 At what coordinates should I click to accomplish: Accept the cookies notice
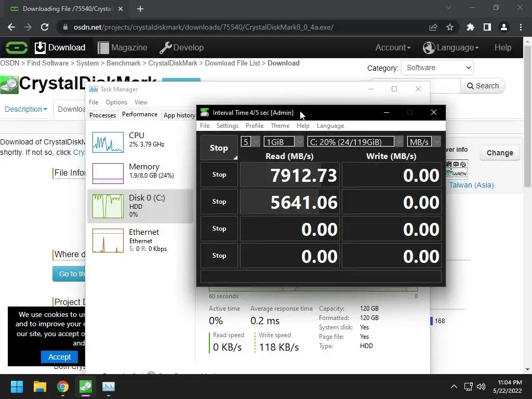(59, 356)
